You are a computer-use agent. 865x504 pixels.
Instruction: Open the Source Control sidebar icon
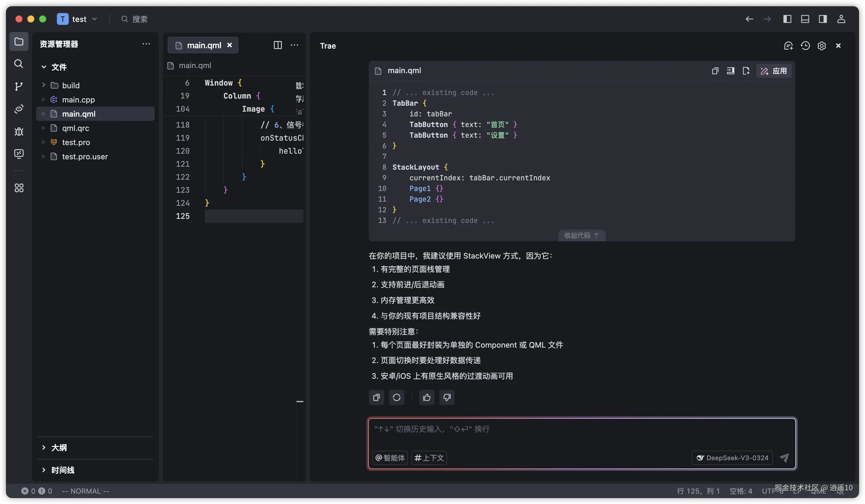click(19, 86)
